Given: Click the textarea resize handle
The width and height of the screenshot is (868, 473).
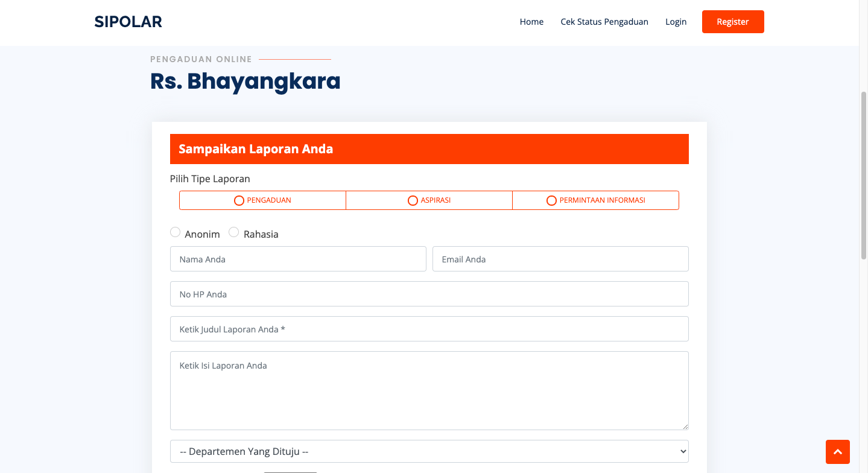Looking at the screenshot, I should pos(685,426).
